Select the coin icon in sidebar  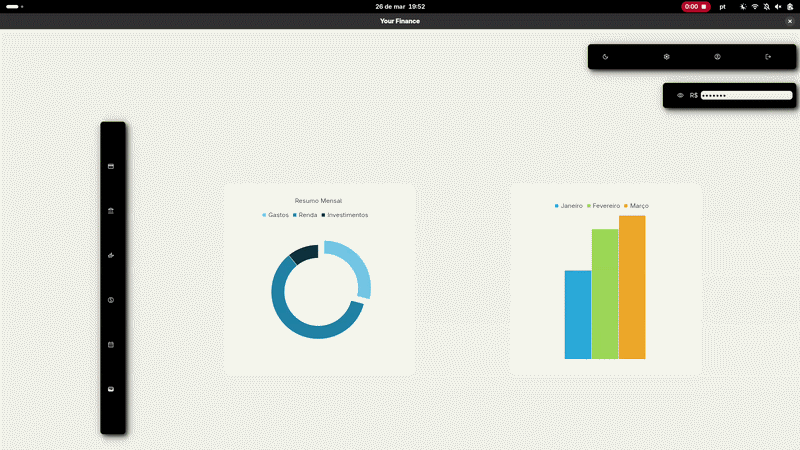point(111,300)
